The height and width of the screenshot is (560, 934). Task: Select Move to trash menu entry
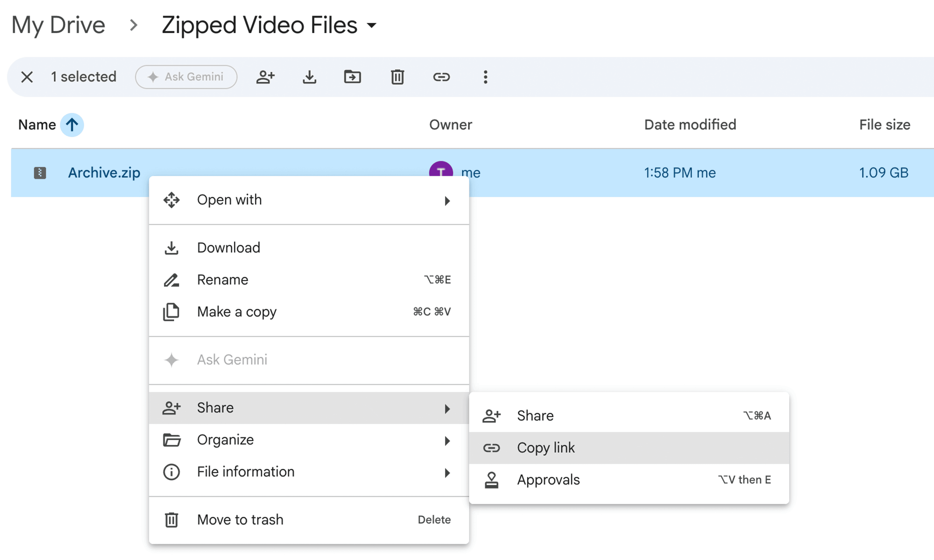click(x=309, y=520)
